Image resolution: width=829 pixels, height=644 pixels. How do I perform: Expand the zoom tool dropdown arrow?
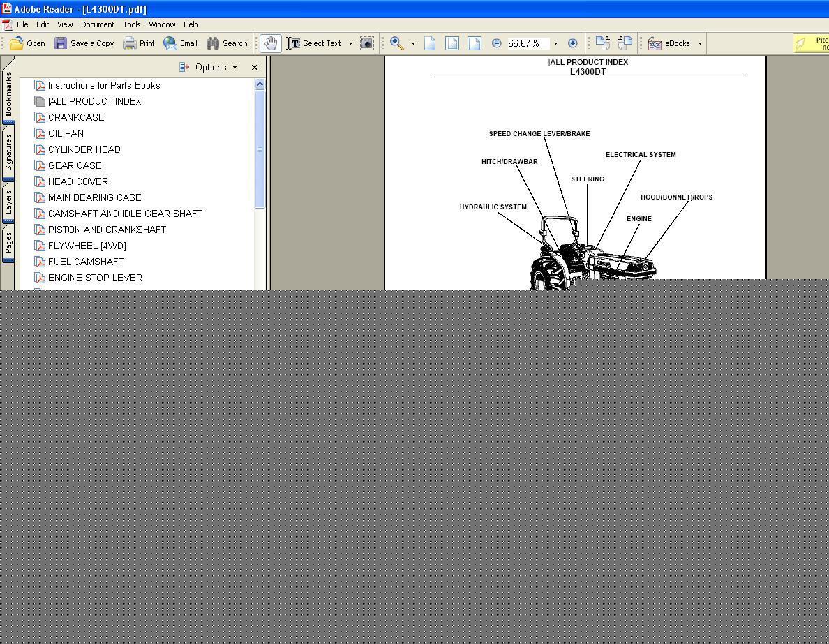(x=413, y=43)
